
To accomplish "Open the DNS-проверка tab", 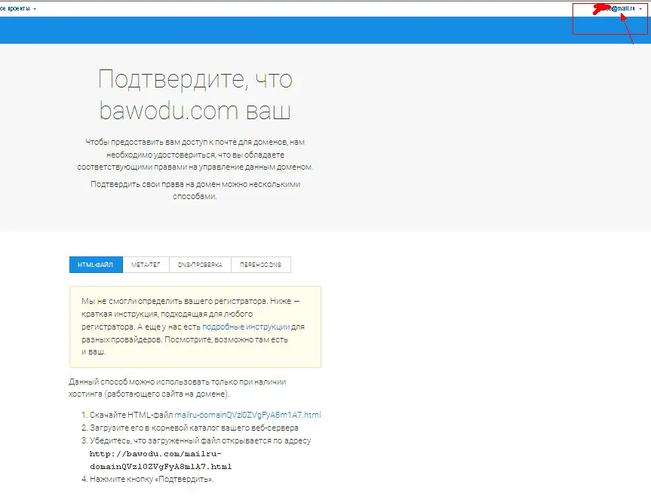I will pos(200,265).
